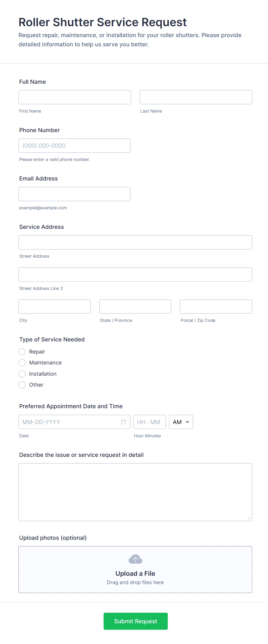
Task: Click the Submit Request button
Action: click(135, 621)
